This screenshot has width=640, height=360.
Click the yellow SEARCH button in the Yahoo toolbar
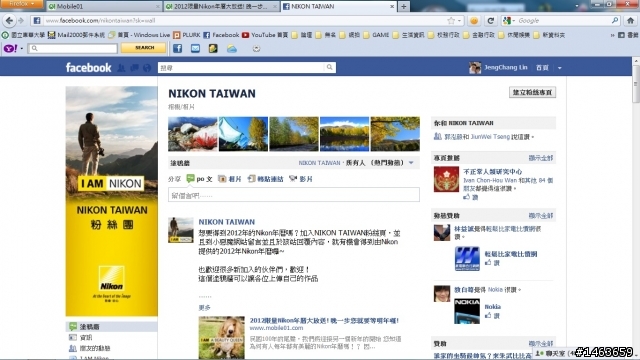144,48
